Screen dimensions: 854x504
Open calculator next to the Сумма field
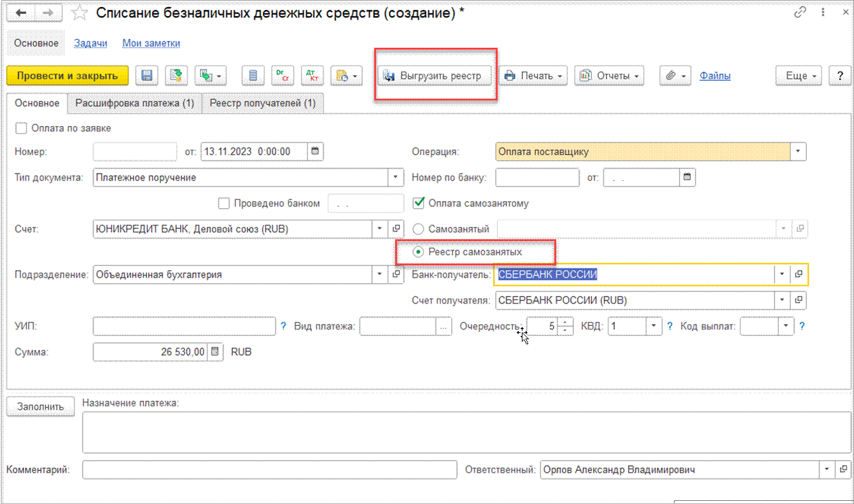216,351
